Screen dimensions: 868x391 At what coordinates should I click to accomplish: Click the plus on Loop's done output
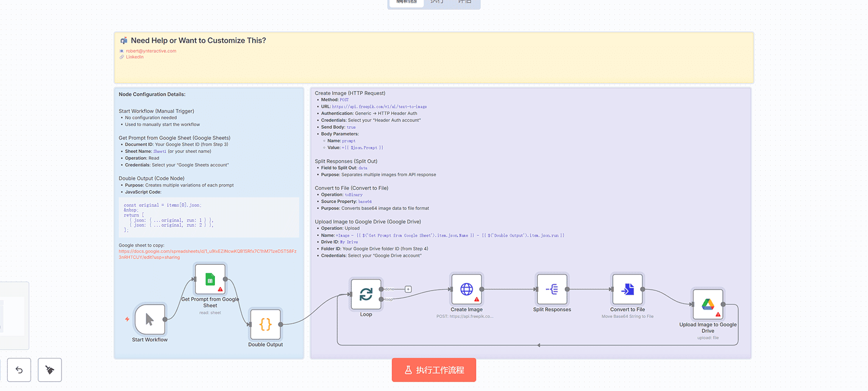408,289
